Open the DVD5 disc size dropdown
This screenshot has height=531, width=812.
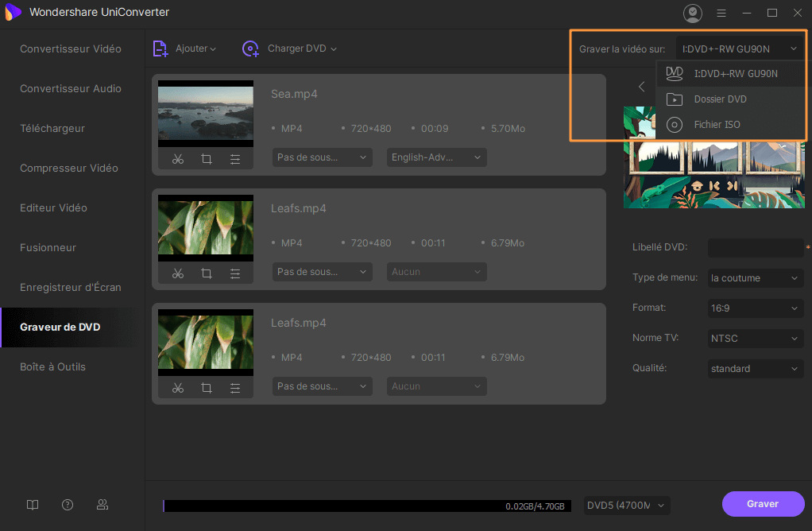626,506
